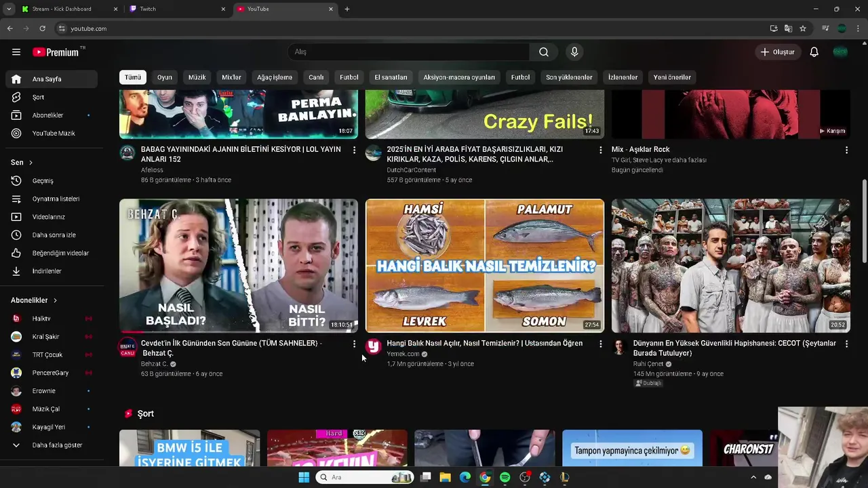Open Videolarınız
868x488 pixels.
[52, 217]
